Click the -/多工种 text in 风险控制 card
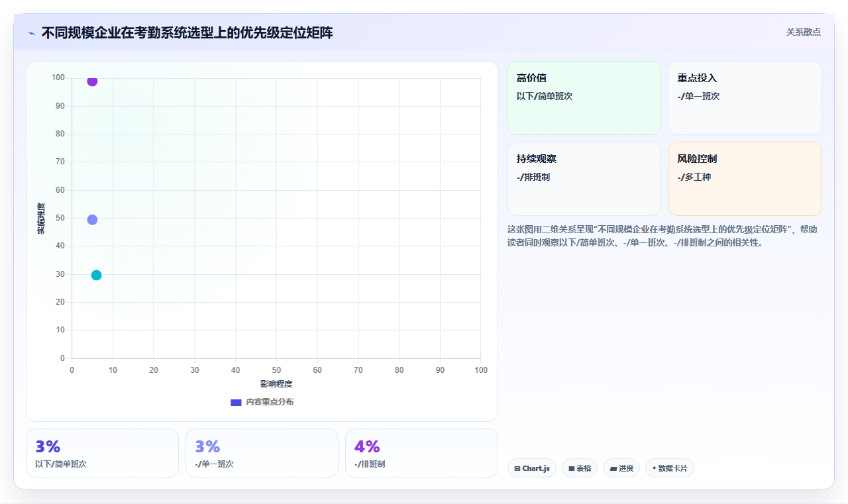The width and height of the screenshot is (848, 504). pos(694,177)
